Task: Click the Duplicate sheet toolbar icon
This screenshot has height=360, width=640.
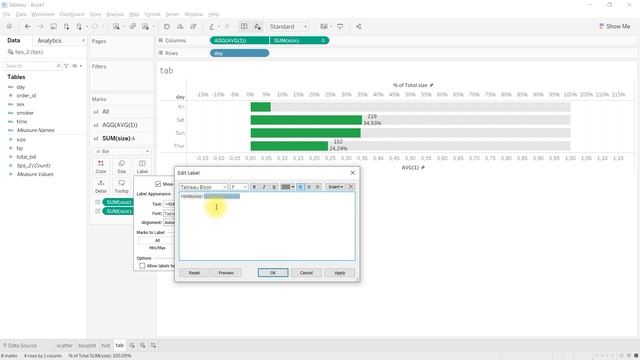Action: (133, 27)
